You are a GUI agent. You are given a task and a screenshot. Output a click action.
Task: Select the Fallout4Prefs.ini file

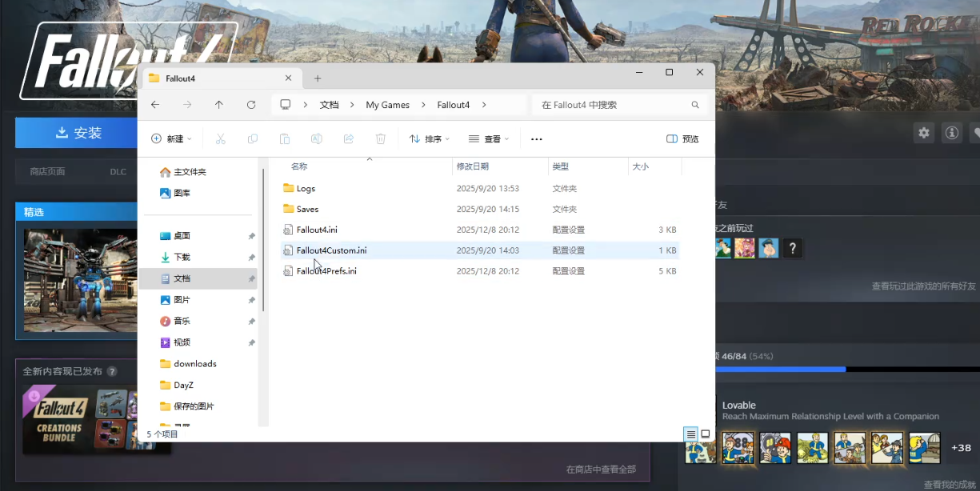326,271
